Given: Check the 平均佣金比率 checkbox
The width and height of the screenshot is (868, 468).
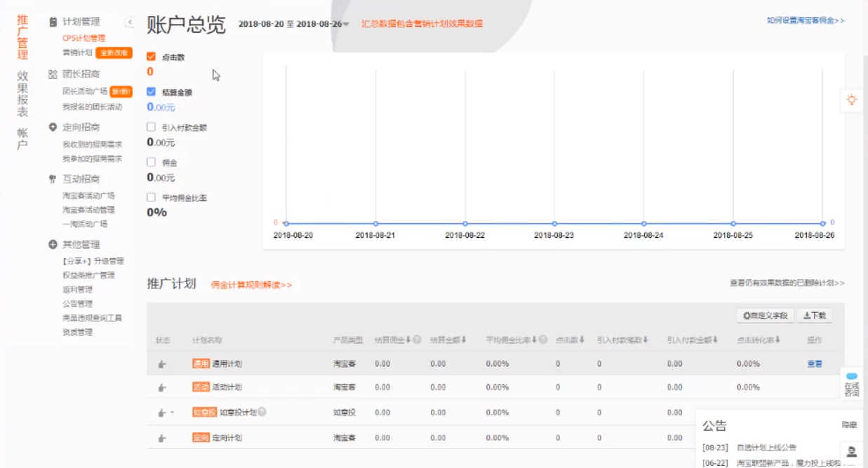Looking at the screenshot, I should tap(151, 198).
